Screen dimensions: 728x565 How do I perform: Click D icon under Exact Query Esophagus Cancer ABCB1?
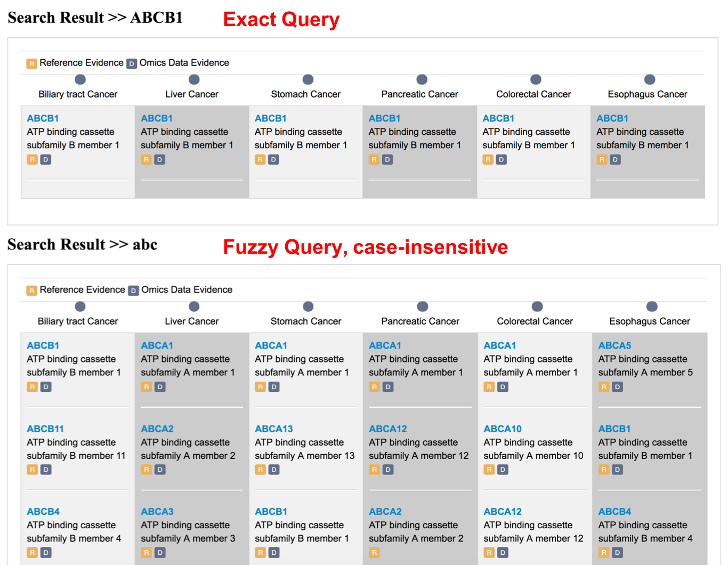coord(615,159)
